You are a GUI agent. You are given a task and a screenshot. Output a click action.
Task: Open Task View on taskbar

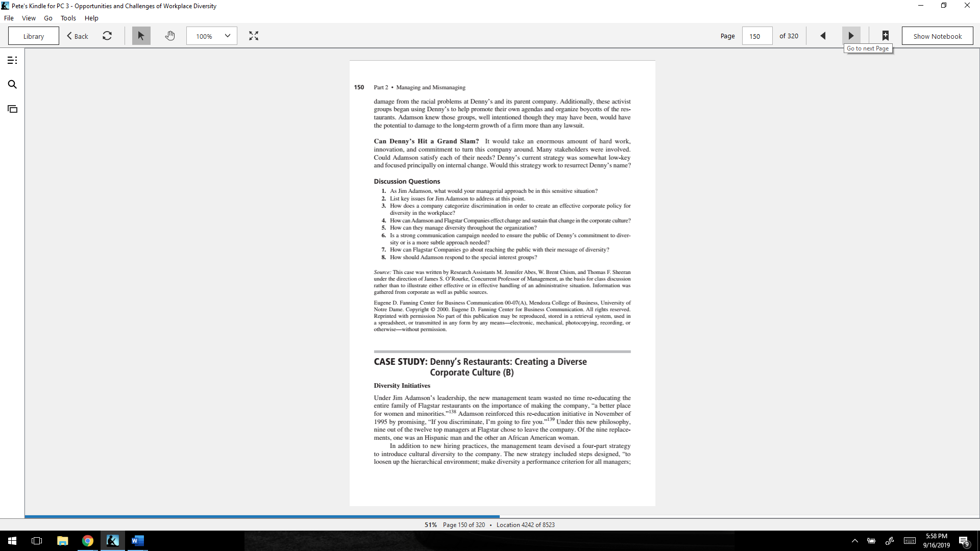pyautogui.click(x=37, y=541)
